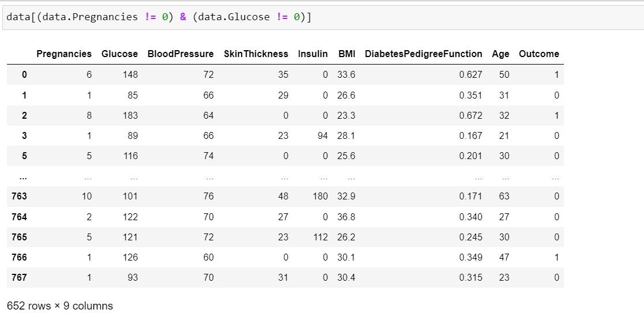Click the DiabetesPedigreeFunction column header
Image resolution: width=644 pixels, height=313 pixels.
(x=423, y=54)
